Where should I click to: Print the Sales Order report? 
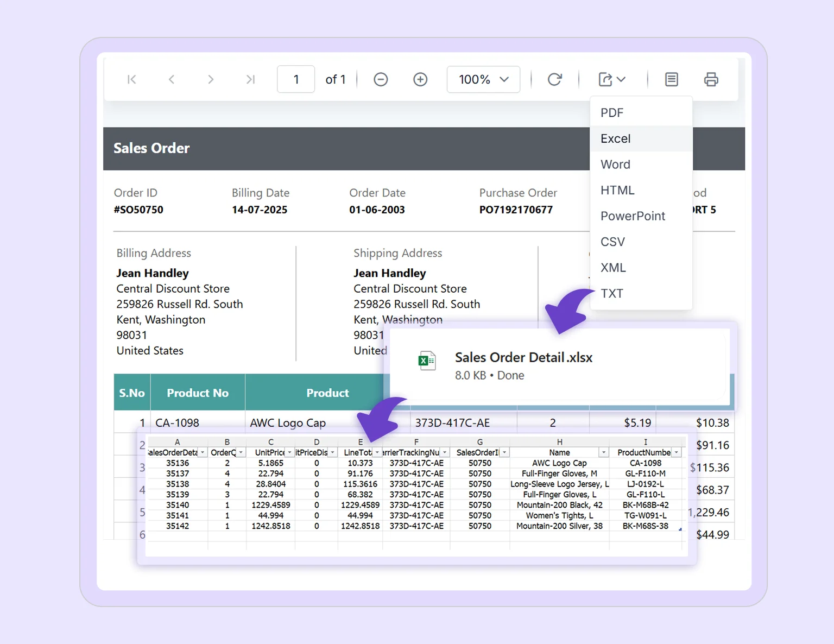pyautogui.click(x=711, y=79)
